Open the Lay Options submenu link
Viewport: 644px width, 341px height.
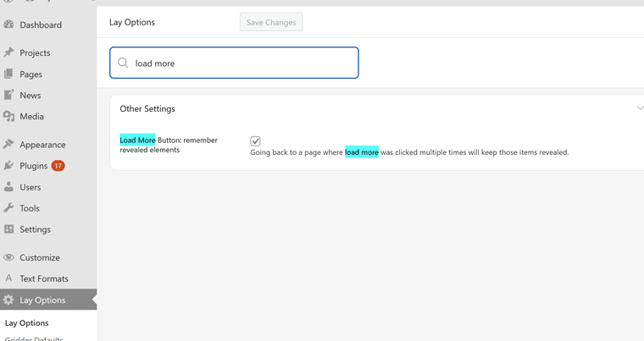click(27, 323)
